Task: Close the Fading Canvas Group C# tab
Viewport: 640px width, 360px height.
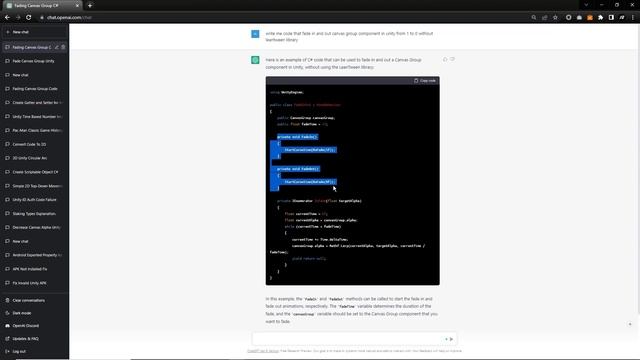Action: click(77, 5)
